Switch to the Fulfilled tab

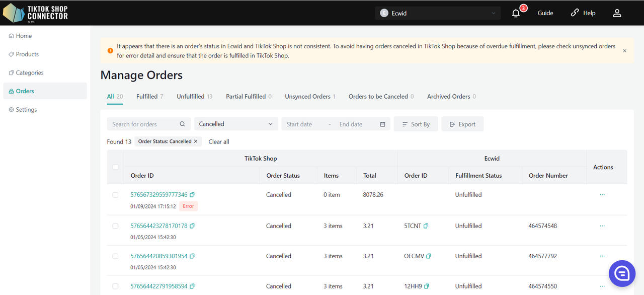point(149,96)
